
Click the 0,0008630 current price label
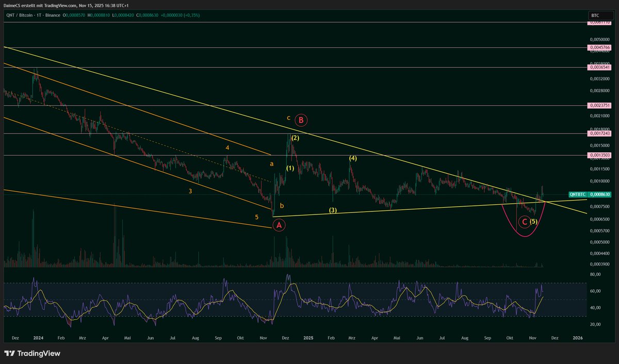[600, 194]
